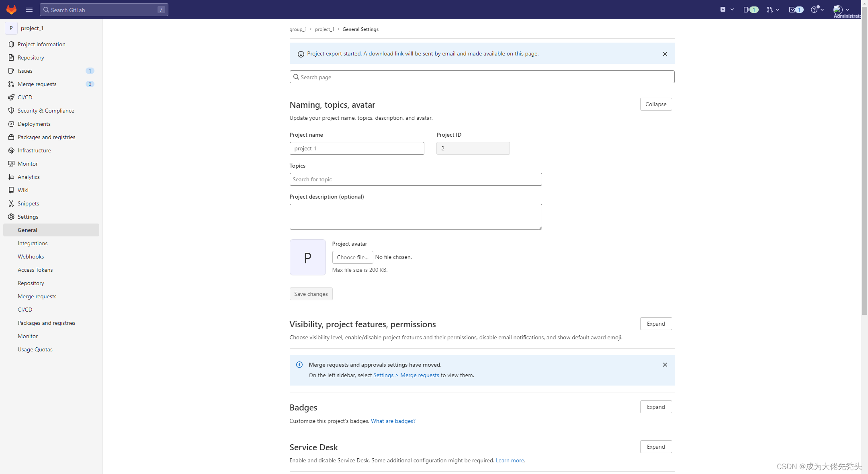The image size is (868, 474).
Task: Open Snippets scissors icon
Action: [x=11, y=203]
